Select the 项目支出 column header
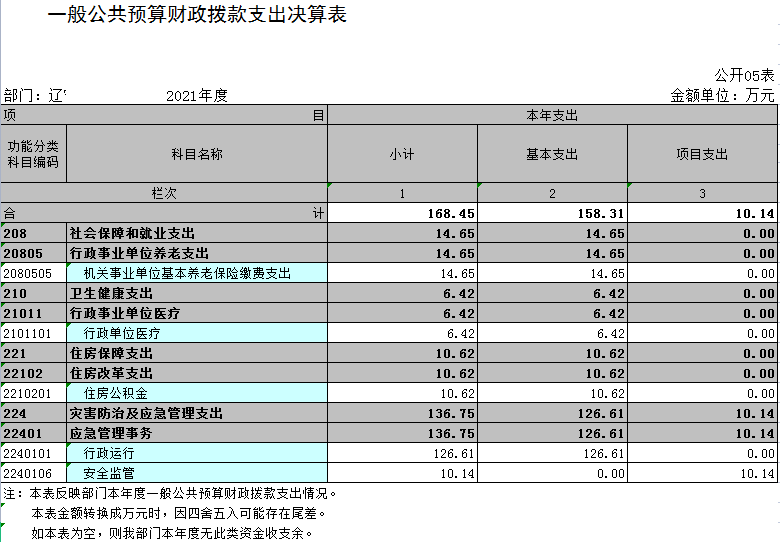This screenshot has width=780, height=542. [702, 154]
